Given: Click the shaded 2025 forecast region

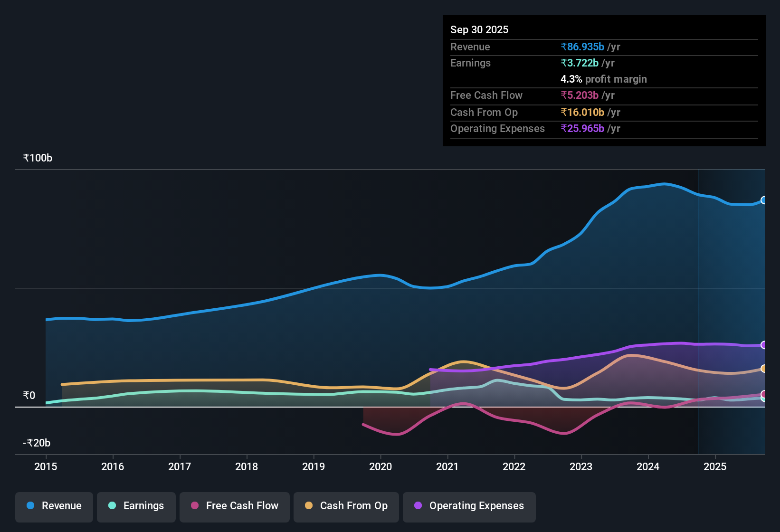Looking at the screenshot, I should [732, 285].
